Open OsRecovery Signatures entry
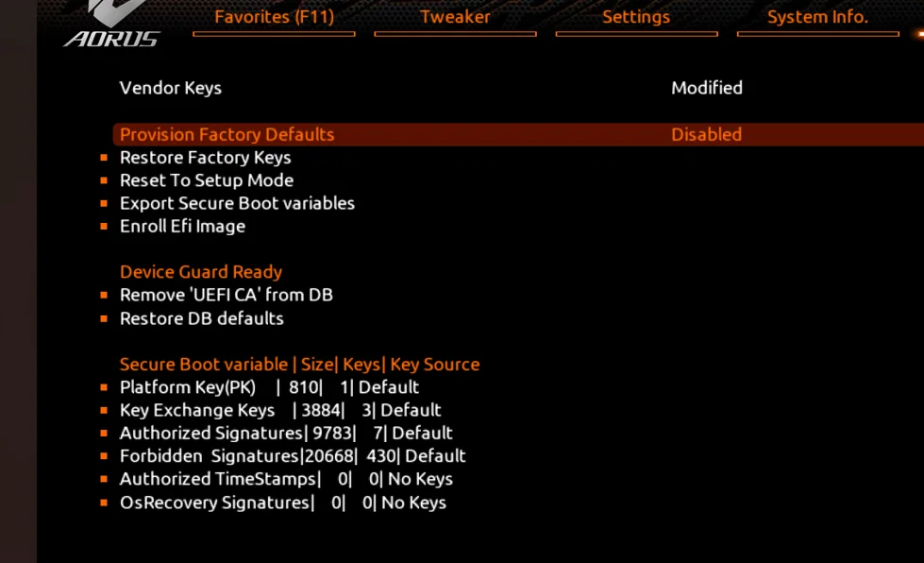Screen dimensions: 924x563 [283, 503]
